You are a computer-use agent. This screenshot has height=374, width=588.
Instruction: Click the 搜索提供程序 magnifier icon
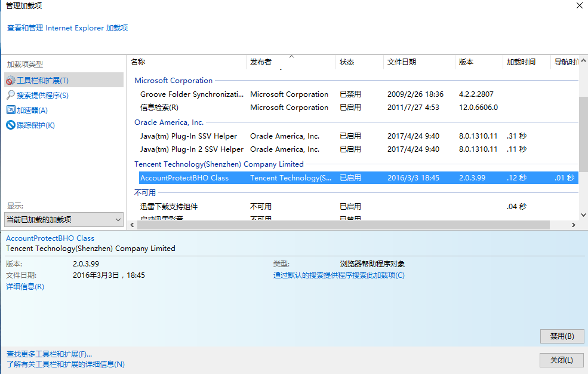click(x=11, y=95)
